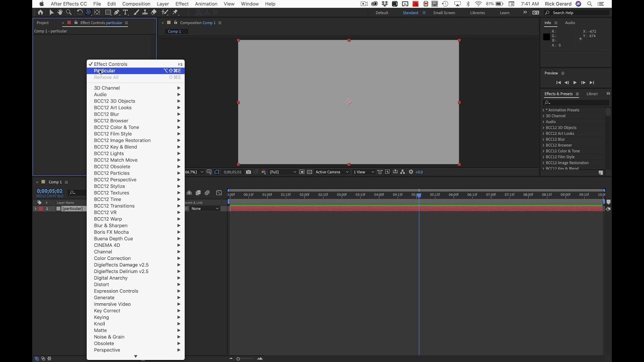Select the Roto Brush tool
This screenshot has height=362, width=644.
(x=165, y=13)
